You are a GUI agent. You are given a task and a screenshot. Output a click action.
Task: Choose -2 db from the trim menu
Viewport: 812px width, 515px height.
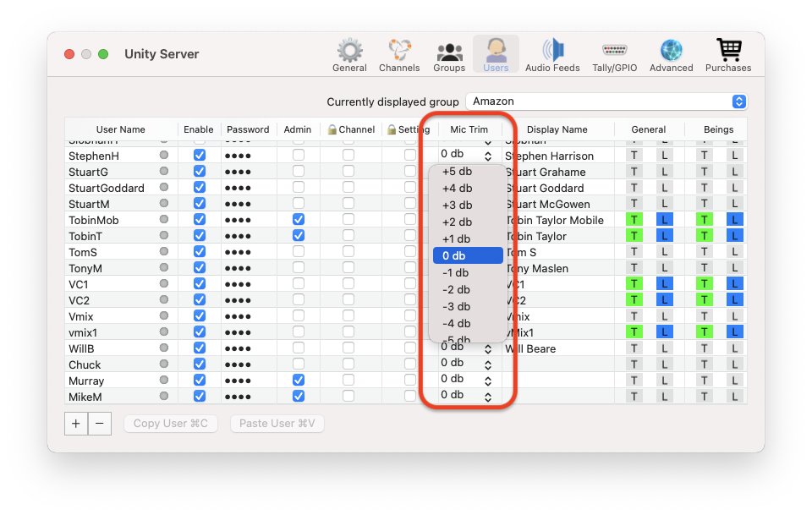pyautogui.click(x=468, y=289)
